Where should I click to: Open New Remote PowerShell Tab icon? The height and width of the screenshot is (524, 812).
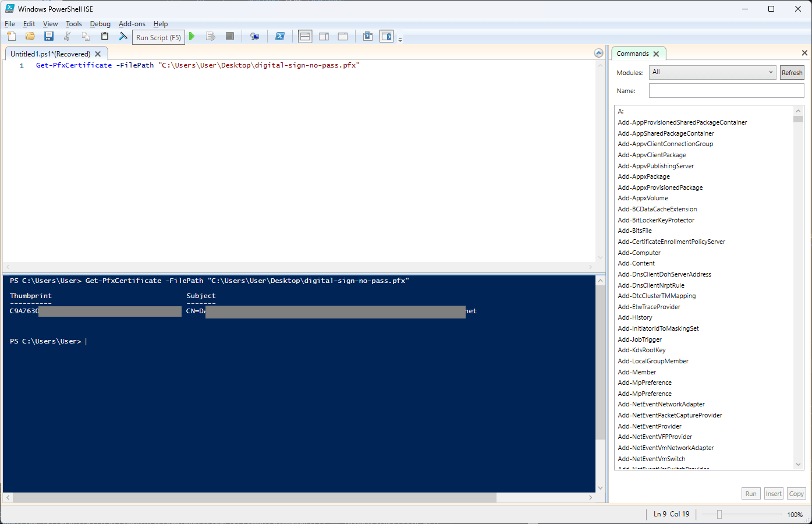pos(254,36)
